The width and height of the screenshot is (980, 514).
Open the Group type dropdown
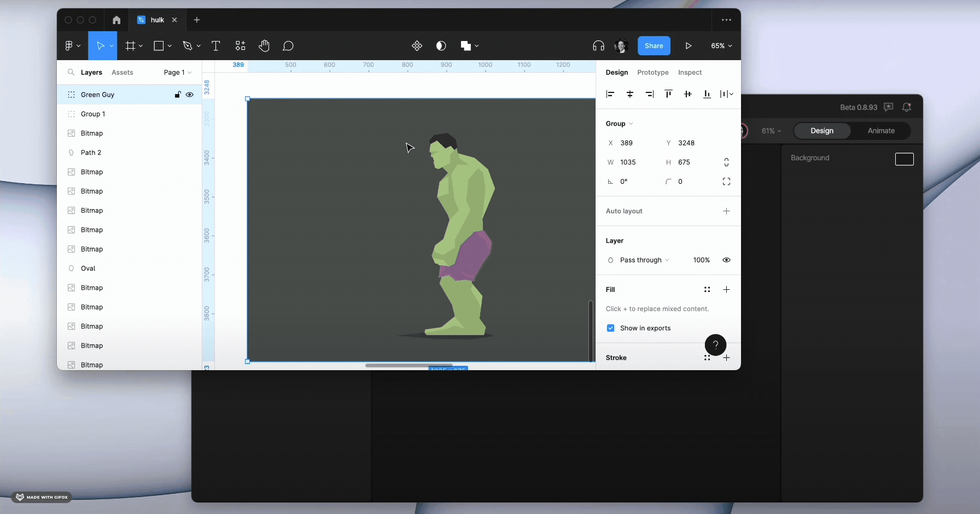[619, 124]
